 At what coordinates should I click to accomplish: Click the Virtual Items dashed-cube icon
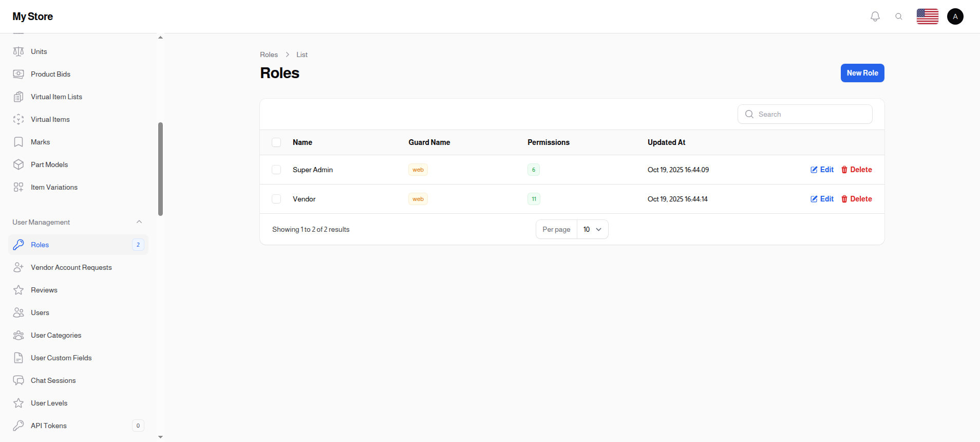[18, 119]
